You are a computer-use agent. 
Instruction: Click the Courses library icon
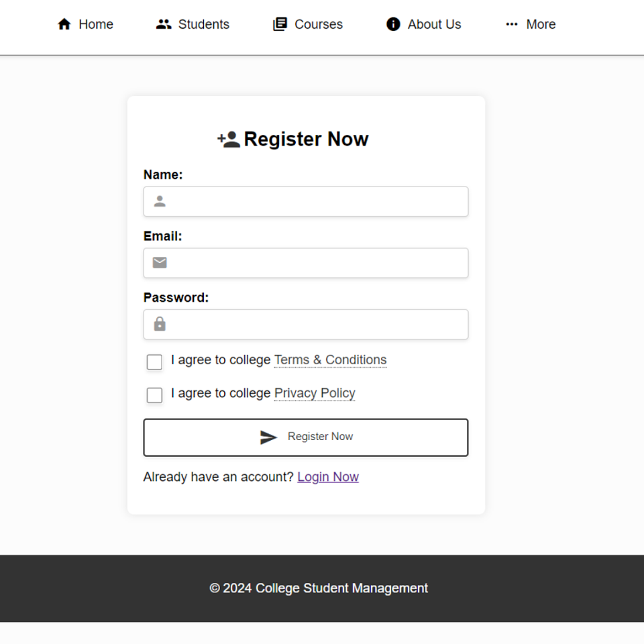[280, 24]
